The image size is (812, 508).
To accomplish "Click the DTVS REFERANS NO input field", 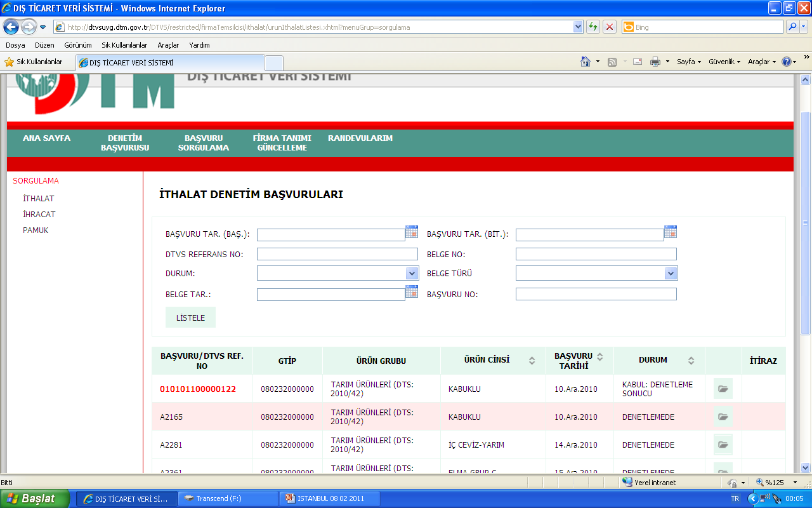I will pyautogui.click(x=337, y=254).
